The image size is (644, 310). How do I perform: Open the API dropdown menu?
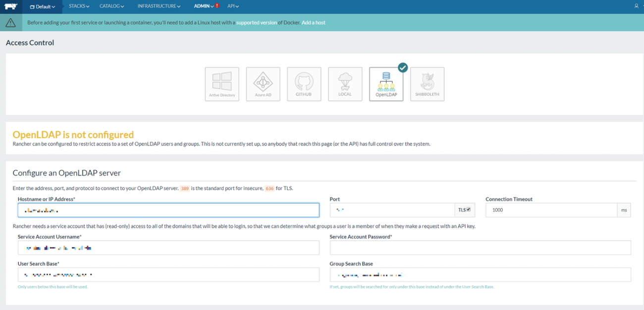pyautogui.click(x=233, y=6)
